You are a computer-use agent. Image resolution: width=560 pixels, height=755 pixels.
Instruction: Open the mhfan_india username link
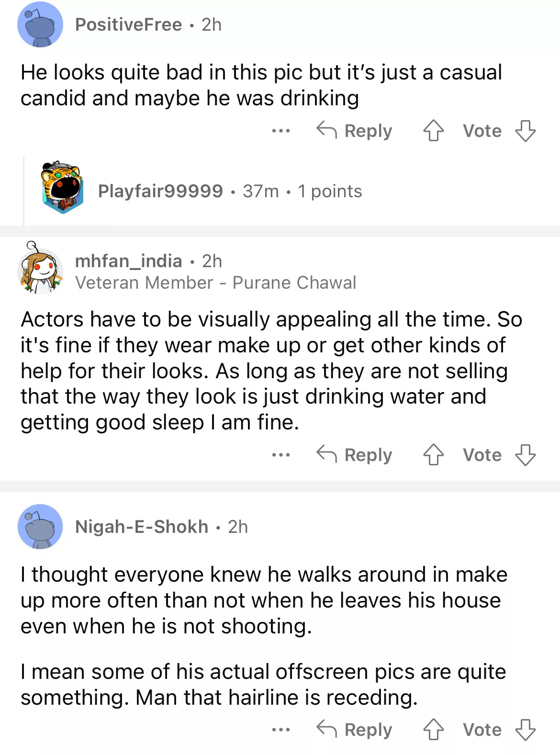(128, 261)
